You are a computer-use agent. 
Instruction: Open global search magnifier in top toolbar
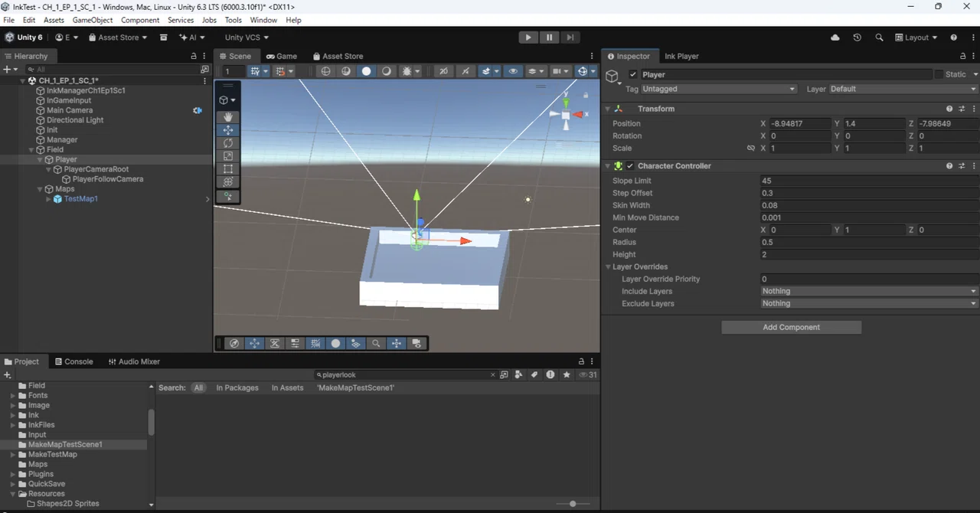[x=879, y=38]
